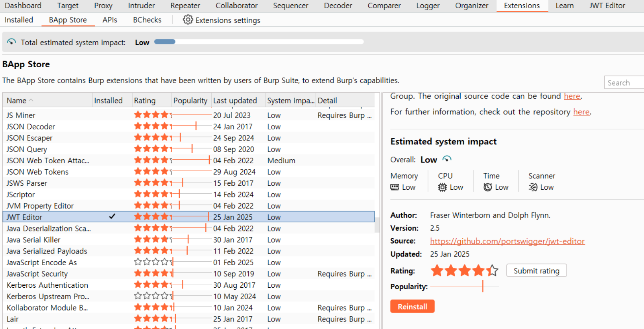
Task: Select the Kerberos Authentication row
Action: point(188,285)
